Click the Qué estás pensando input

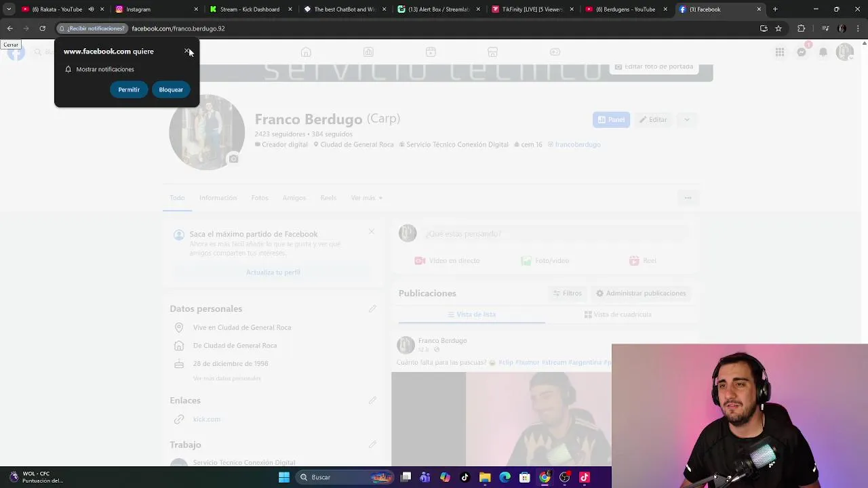pos(556,234)
